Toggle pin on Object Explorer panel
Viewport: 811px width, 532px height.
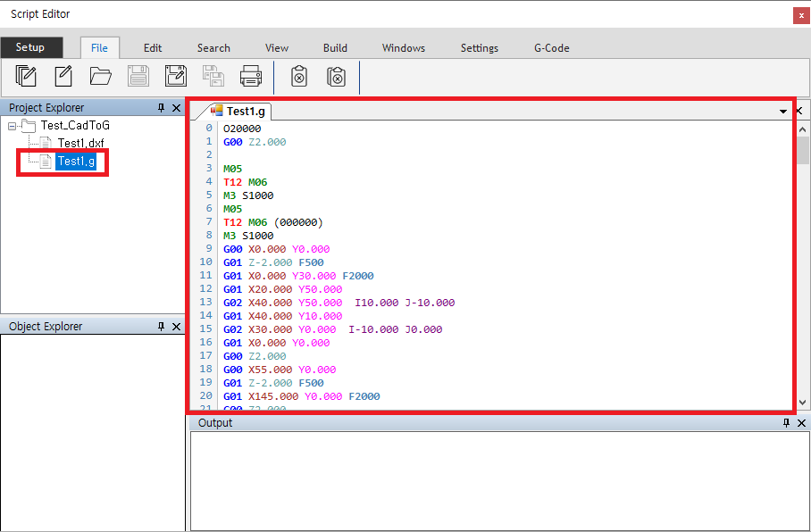pos(161,327)
